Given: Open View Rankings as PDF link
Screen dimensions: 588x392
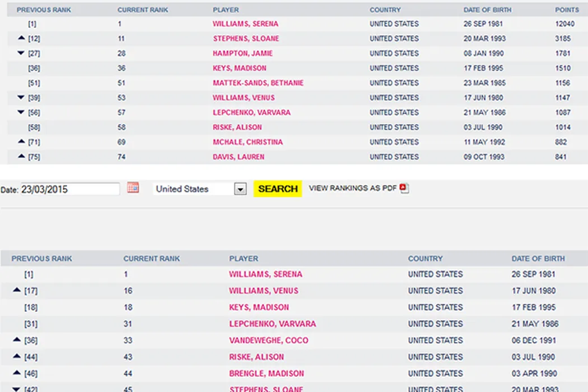Looking at the screenshot, I should point(353,189).
